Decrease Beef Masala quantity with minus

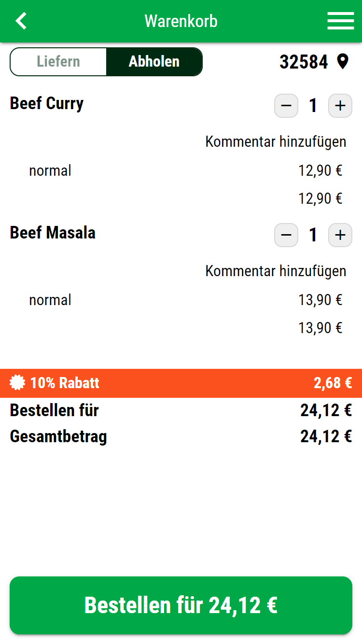(x=286, y=235)
